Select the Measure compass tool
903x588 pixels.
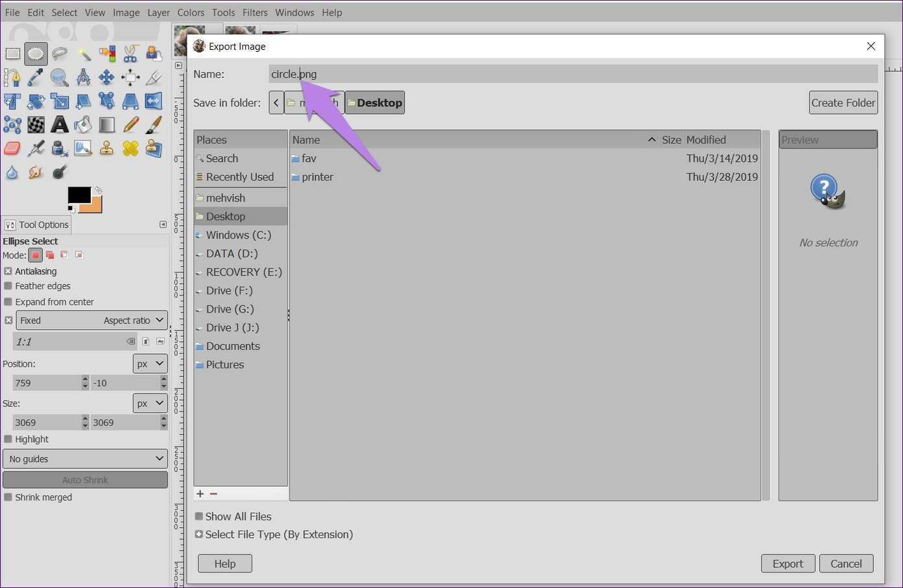[x=83, y=78]
